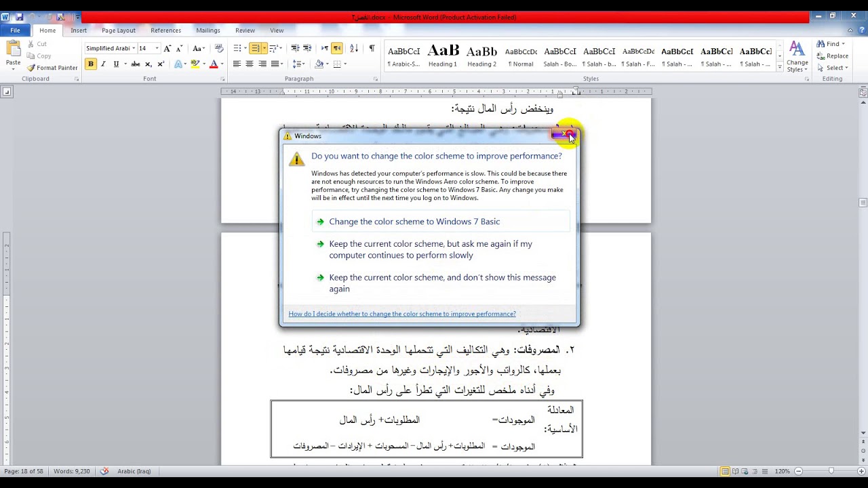Switch to the Insert tab

79,30
